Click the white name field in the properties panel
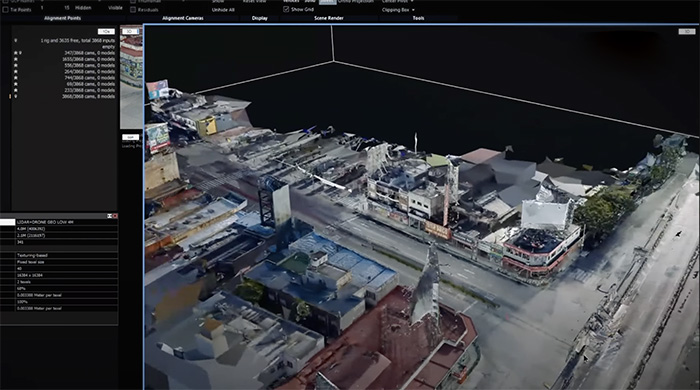 [8, 222]
